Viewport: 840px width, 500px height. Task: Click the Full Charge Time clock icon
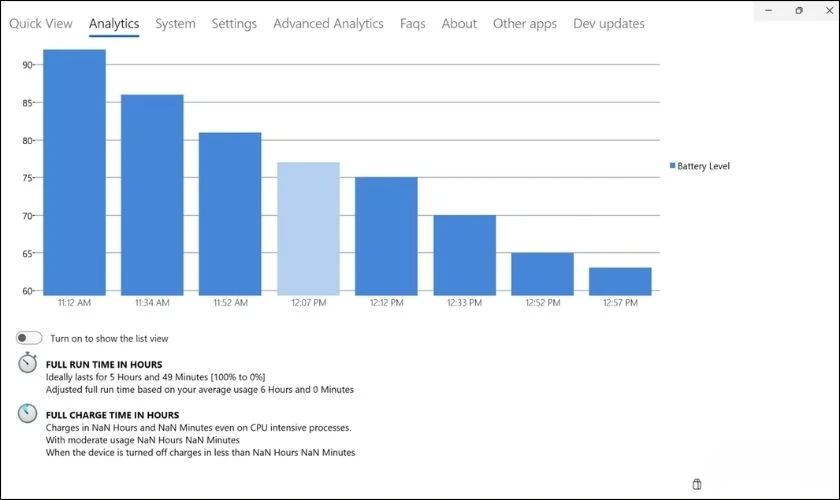(28, 414)
